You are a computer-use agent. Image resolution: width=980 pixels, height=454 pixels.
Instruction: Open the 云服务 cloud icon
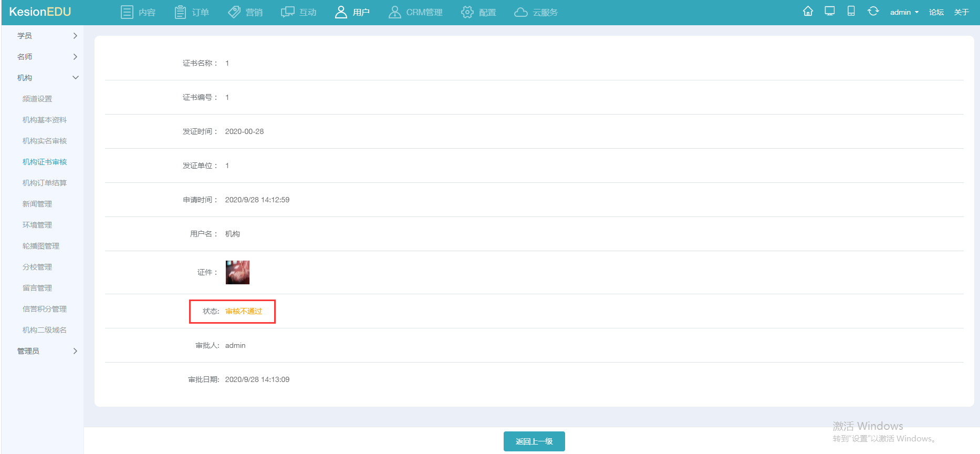pos(520,12)
